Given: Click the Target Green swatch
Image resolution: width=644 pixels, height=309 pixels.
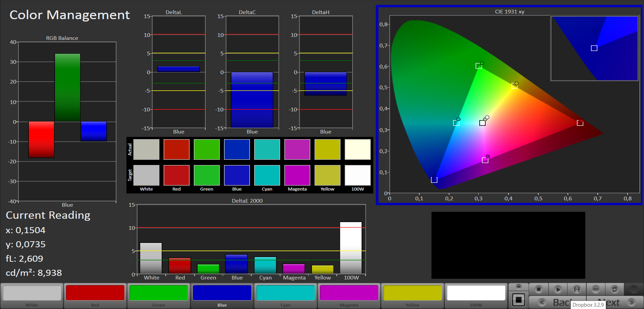Looking at the screenshot, I should coord(207,175).
